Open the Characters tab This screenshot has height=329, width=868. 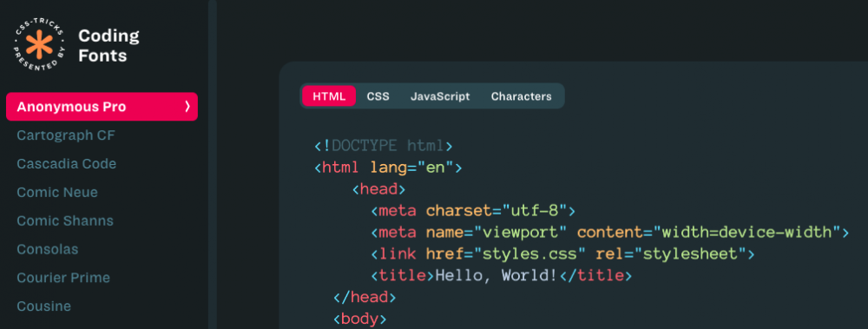522,96
